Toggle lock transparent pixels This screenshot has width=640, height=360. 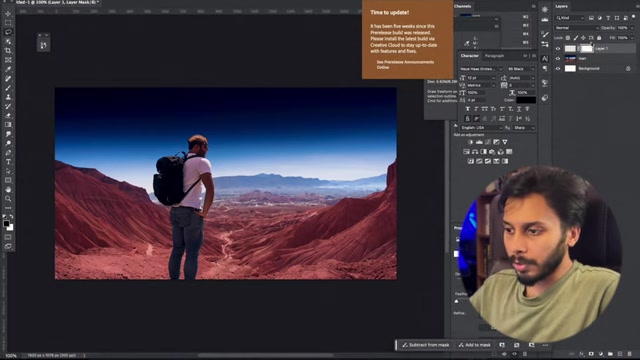click(568, 38)
